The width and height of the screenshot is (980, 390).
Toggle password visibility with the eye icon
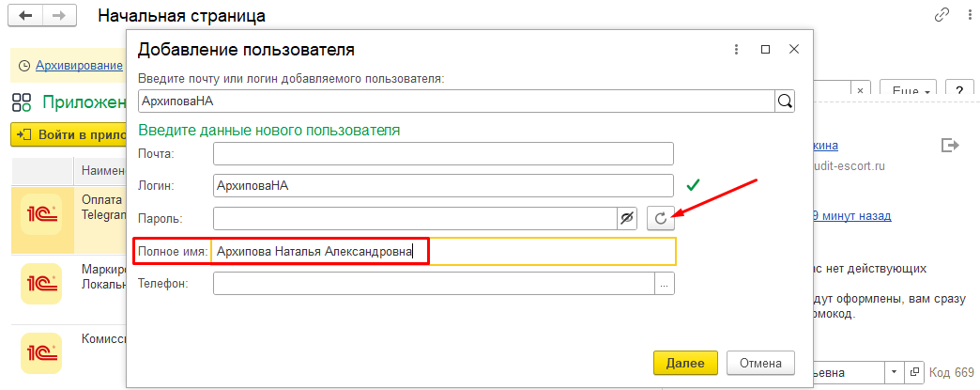[627, 218]
